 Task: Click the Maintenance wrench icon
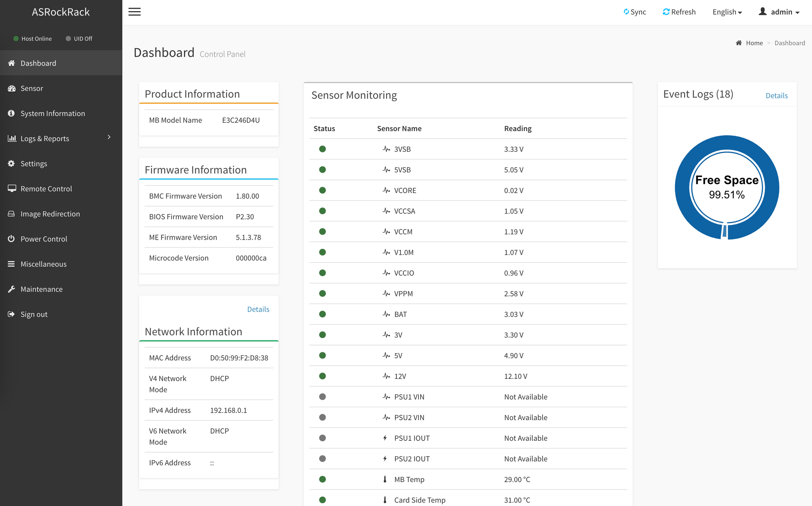click(11, 289)
